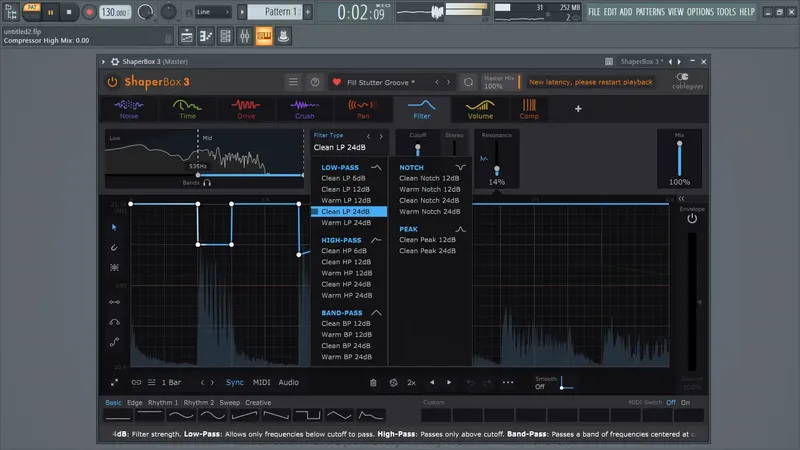Open the ShaperBox hamburger menu

coord(292,82)
